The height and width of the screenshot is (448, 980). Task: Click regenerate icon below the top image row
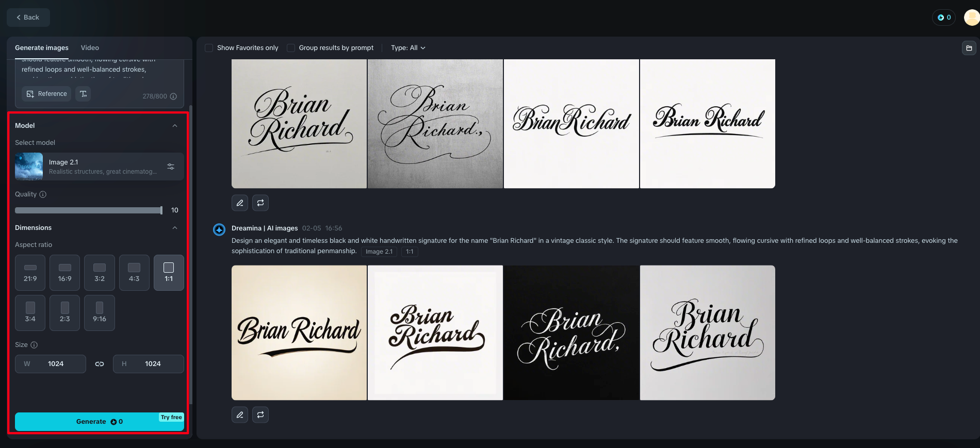coord(260,203)
